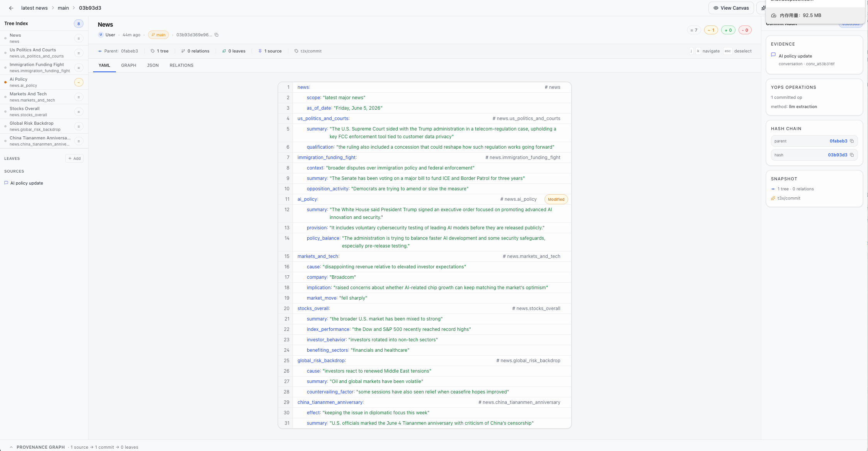Click the pin icon beside 1 source
Viewport: 868px width, 451px height.
(x=260, y=51)
